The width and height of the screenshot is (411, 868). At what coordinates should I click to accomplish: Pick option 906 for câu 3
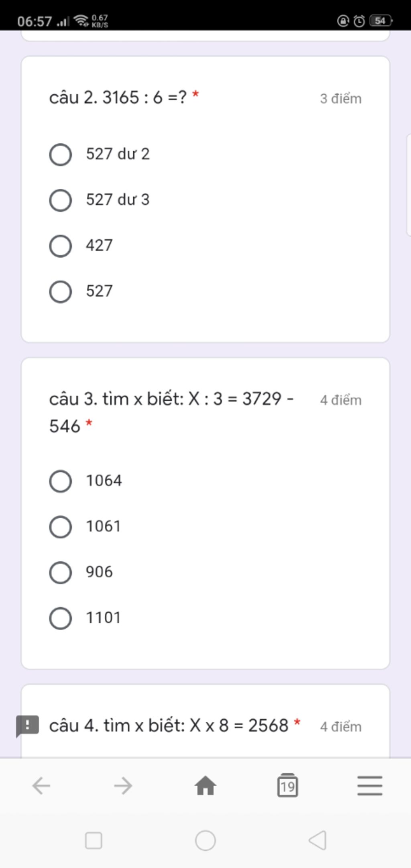(61, 572)
